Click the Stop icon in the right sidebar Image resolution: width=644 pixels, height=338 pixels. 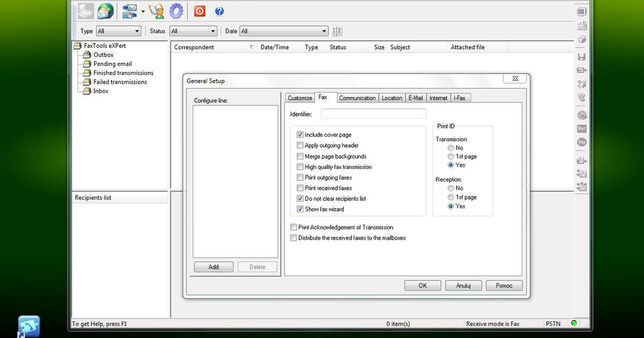[581, 142]
